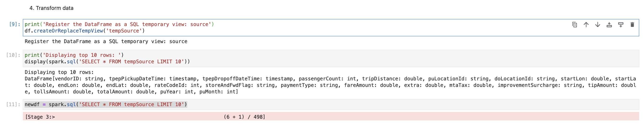Delete the selected cell with the trash icon
Viewport: 644px width, 129px height.
632,25
